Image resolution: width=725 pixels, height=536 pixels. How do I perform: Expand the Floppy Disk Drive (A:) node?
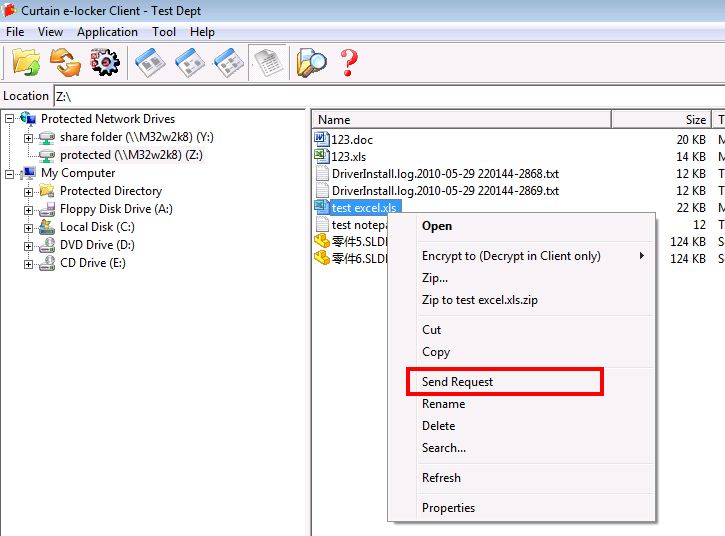click(29, 210)
